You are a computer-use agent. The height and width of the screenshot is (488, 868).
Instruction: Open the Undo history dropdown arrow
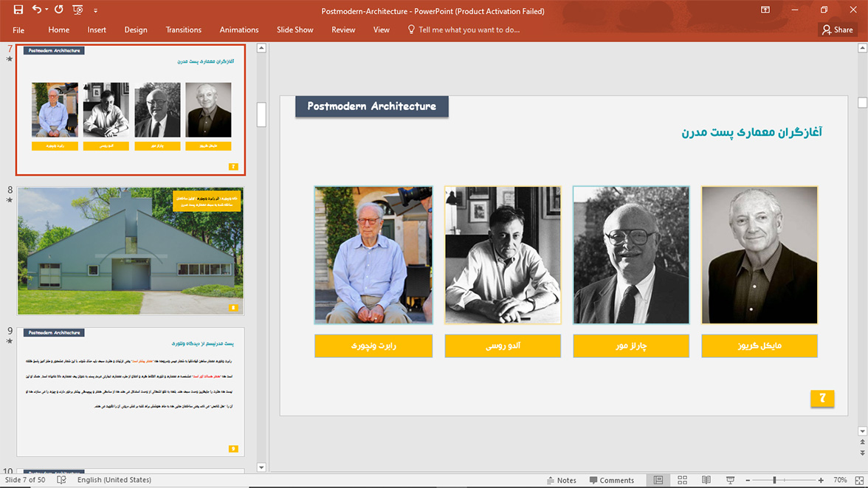(46, 10)
